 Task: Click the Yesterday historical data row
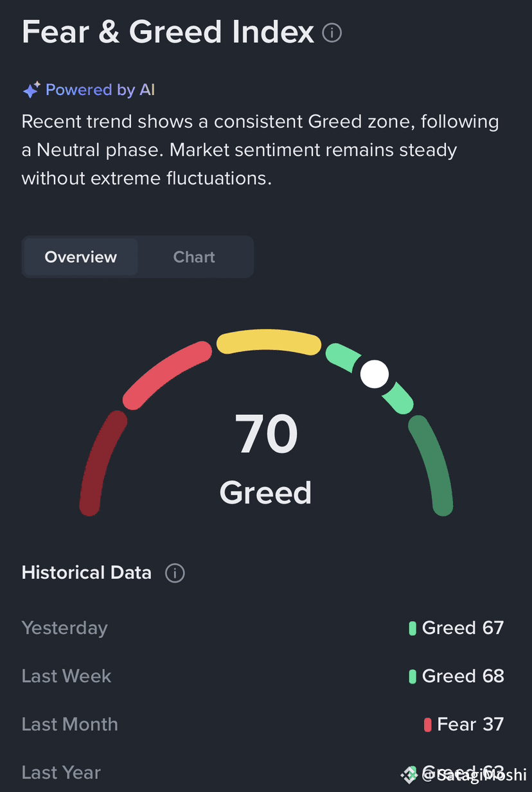click(x=263, y=628)
